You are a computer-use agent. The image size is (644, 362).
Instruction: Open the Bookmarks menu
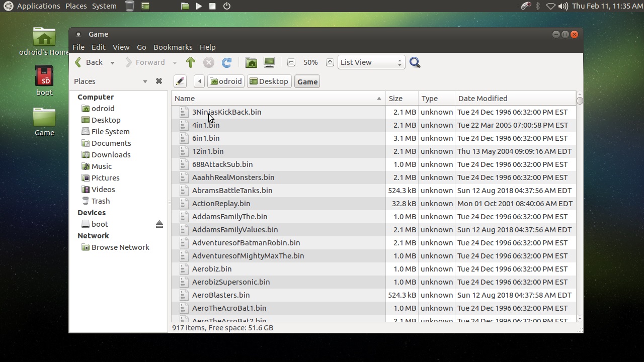click(x=173, y=47)
